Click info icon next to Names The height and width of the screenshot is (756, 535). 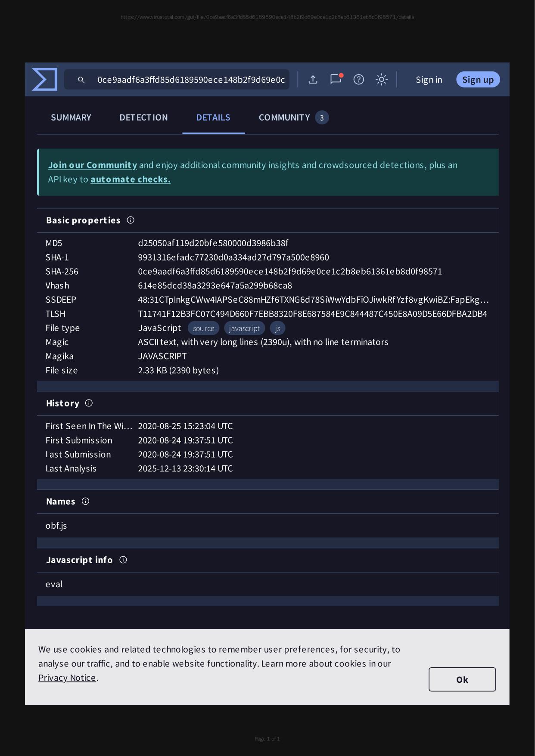(85, 502)
